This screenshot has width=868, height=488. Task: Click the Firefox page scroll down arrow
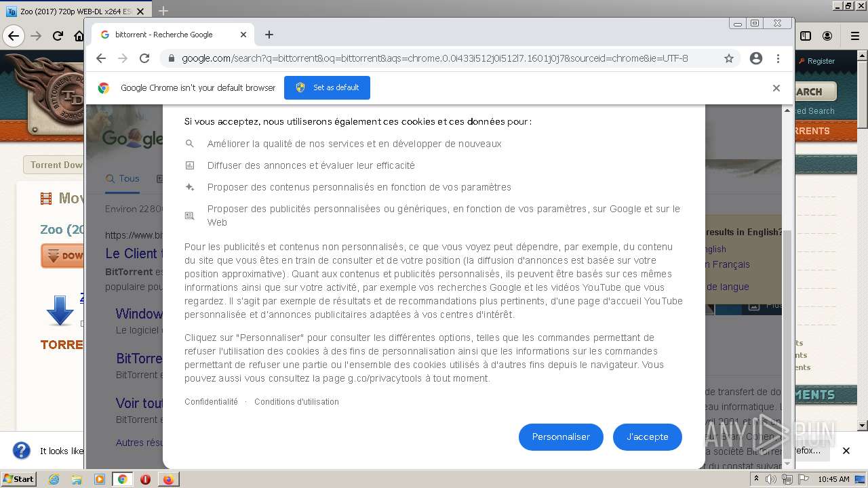[862, 426]
